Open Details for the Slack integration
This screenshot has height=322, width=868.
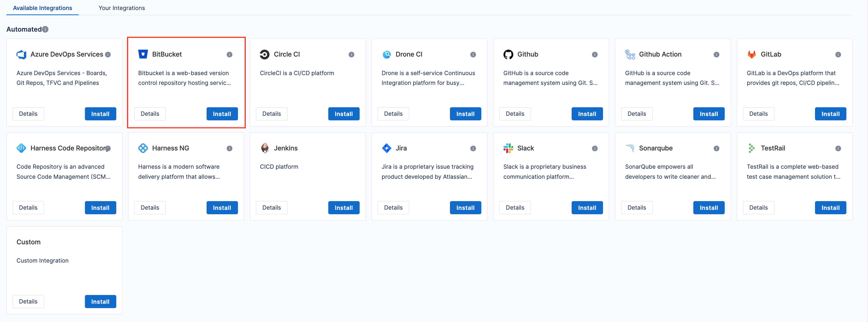pyautogui.click(x=515, y=208)
